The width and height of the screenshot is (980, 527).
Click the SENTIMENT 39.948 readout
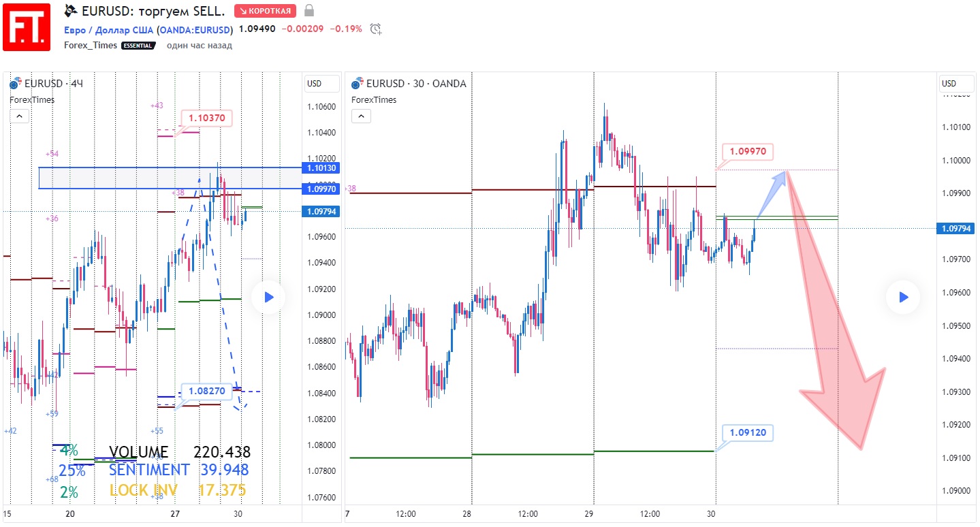(178, 470)
